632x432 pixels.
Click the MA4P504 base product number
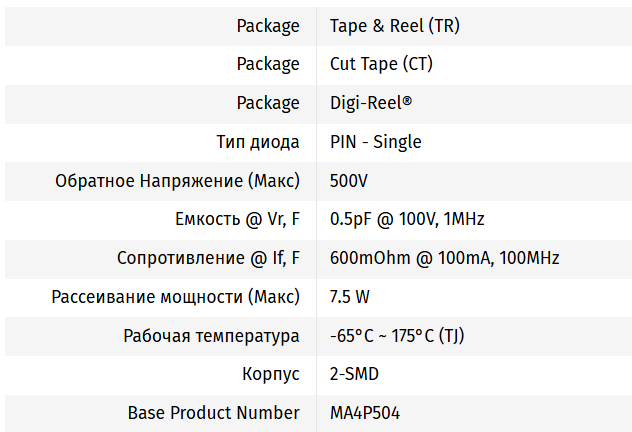click(366, 413)
